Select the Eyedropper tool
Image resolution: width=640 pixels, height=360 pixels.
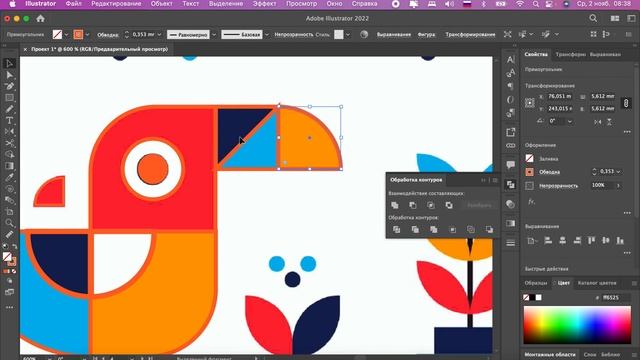[9, 177]
